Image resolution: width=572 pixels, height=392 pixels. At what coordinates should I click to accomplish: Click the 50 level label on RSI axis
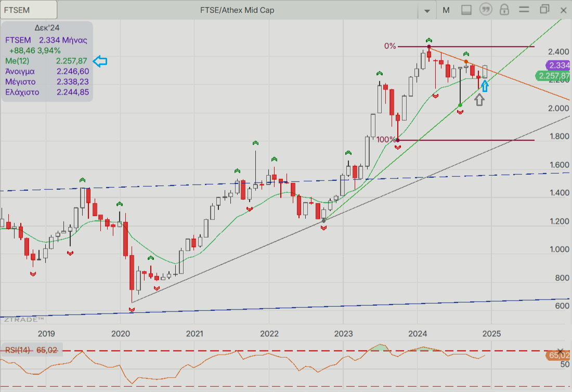point(565,364)
